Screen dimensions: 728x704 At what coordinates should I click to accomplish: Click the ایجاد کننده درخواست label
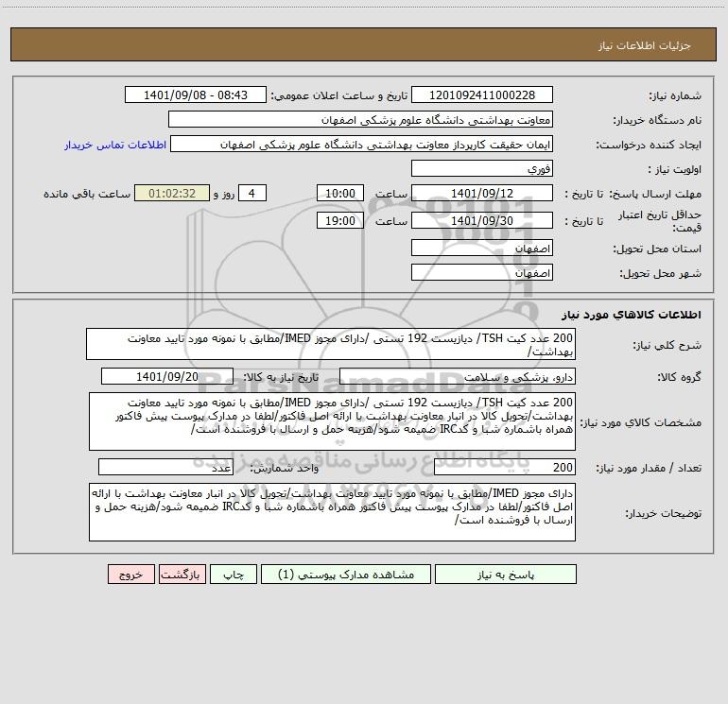(x=649, y=145)
